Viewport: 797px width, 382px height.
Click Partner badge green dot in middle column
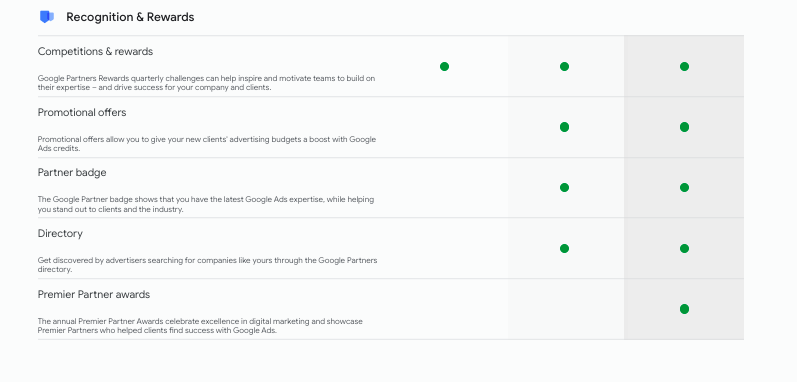pyautogui.click(x=564, y=187)
